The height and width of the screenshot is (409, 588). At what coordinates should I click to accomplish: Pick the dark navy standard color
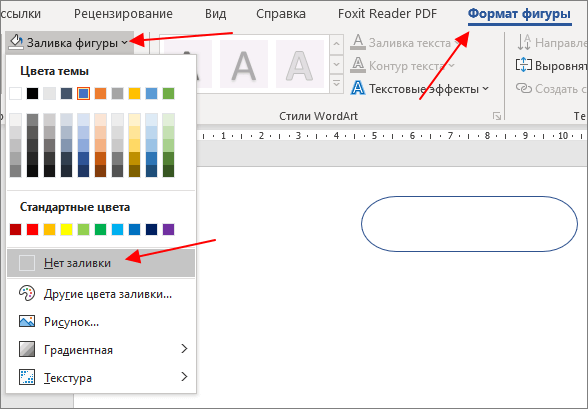[x=152, y=229]
